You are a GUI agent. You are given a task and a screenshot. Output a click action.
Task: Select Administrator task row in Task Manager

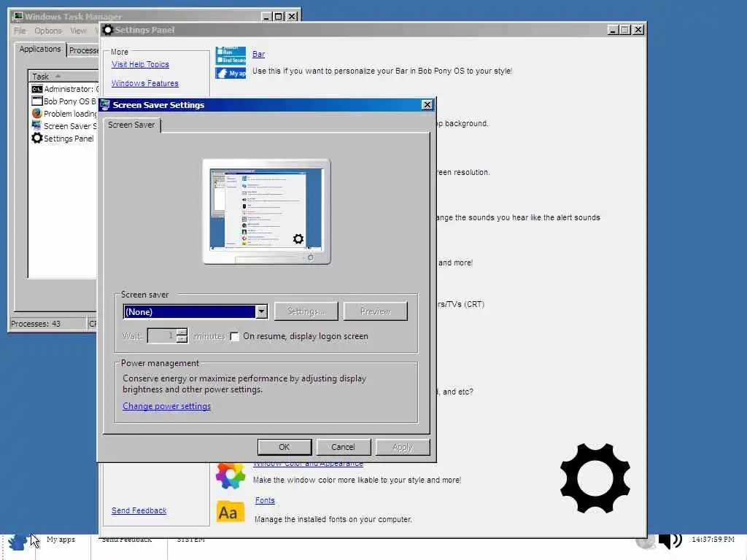tap(65, 89)
